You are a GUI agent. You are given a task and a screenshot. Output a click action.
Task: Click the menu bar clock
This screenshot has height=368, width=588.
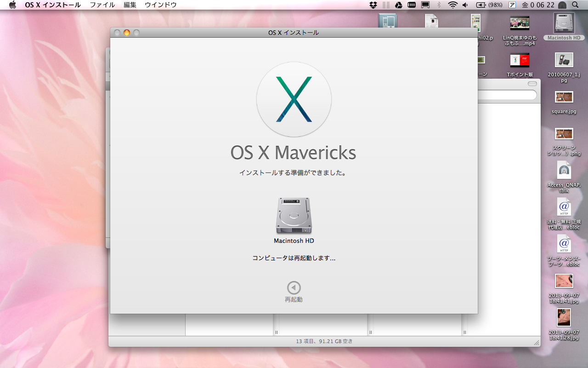tap(538, 5)
